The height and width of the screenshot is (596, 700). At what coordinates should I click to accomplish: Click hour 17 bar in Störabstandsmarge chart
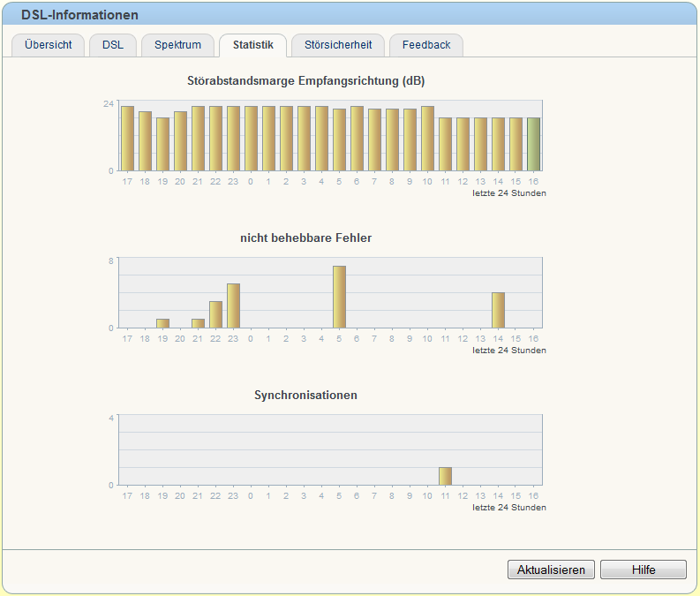coord(127,139)
